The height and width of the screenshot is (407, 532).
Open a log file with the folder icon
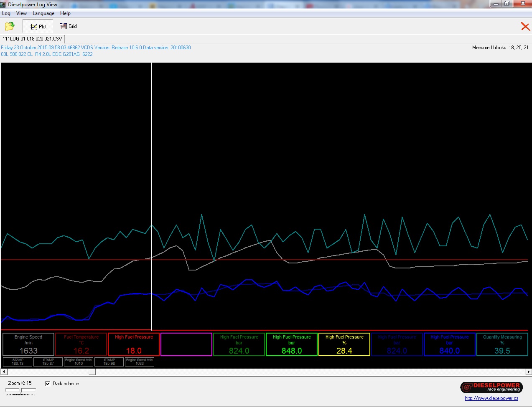point(9,26)
